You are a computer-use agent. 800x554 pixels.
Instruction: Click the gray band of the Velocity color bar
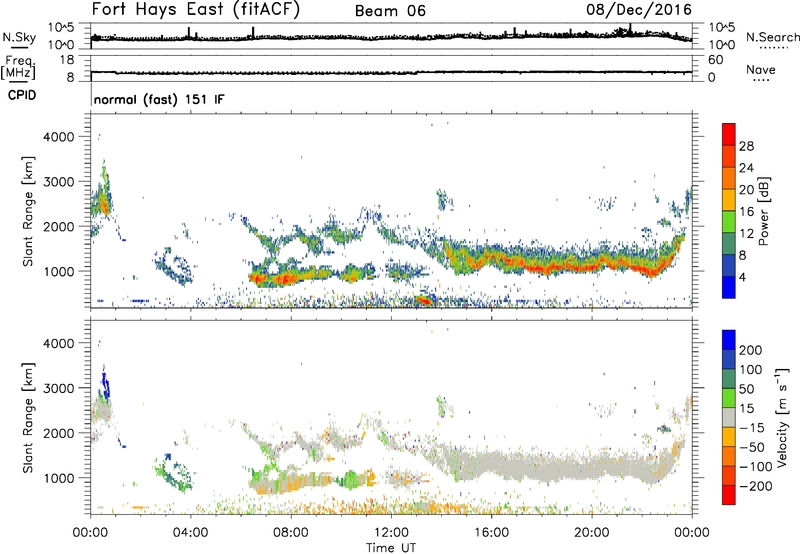(x=729, y=418)
